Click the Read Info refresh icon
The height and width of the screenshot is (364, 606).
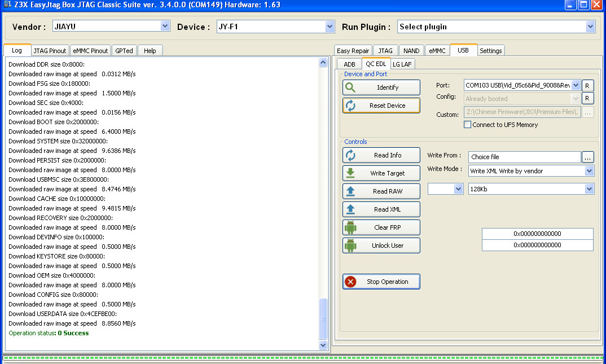(350, 155)
